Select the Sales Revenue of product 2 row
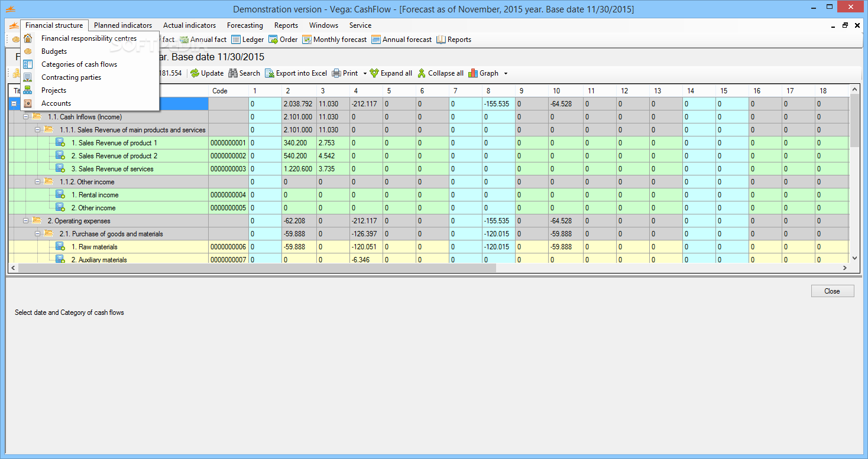 pos(429,156)
